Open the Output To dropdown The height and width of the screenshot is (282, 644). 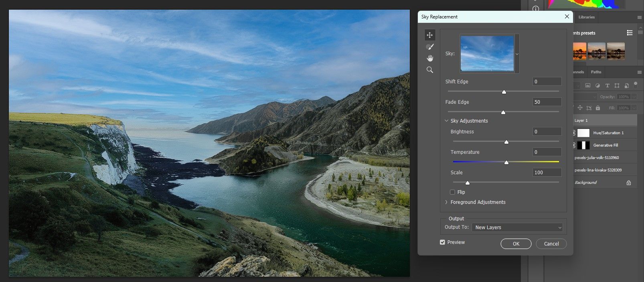tap(517, 228)
